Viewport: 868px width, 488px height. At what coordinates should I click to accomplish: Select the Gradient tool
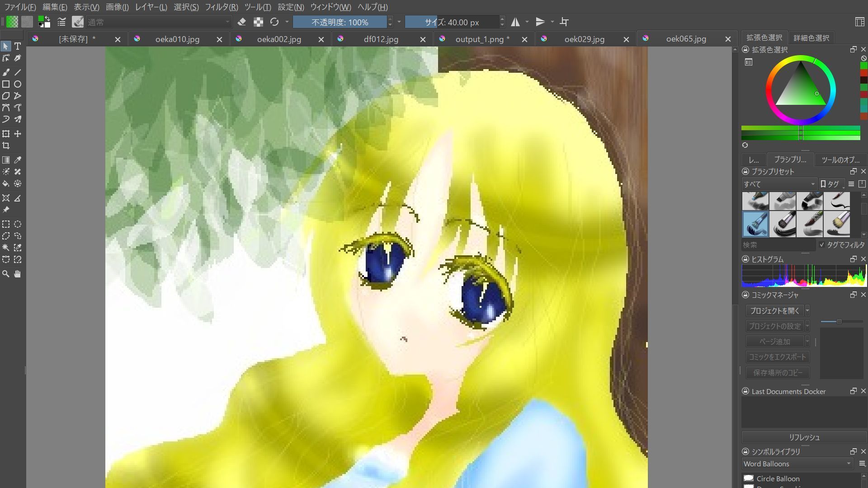point(6,160)
